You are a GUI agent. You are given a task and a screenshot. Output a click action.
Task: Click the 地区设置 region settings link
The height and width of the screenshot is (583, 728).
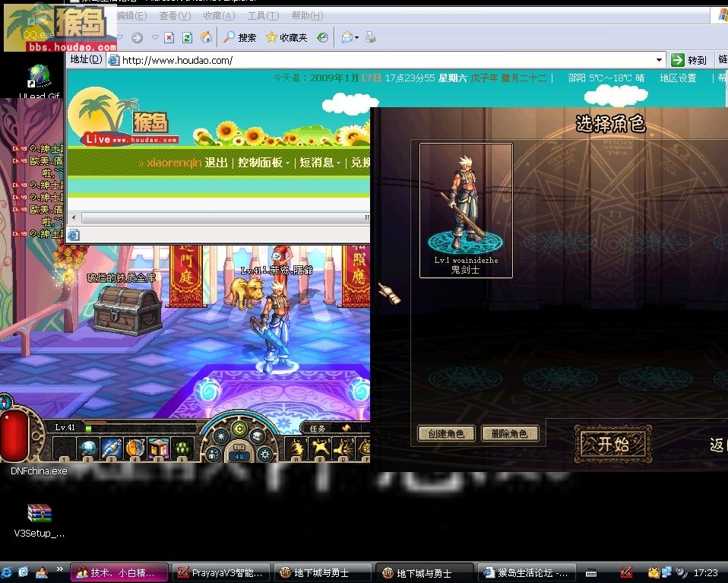[x=678, y=78]
